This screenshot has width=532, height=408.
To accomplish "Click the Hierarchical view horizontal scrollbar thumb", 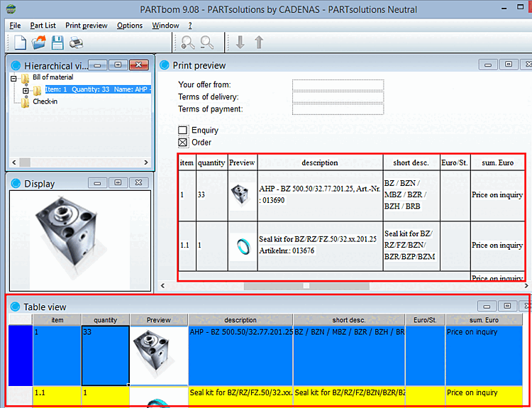I will tap(25, 162).
